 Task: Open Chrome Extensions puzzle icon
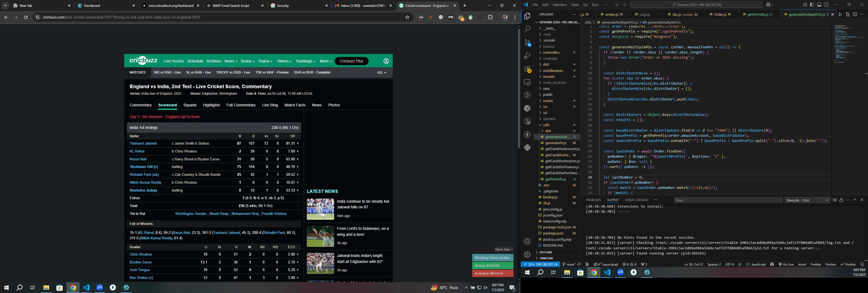click(490, 17)
